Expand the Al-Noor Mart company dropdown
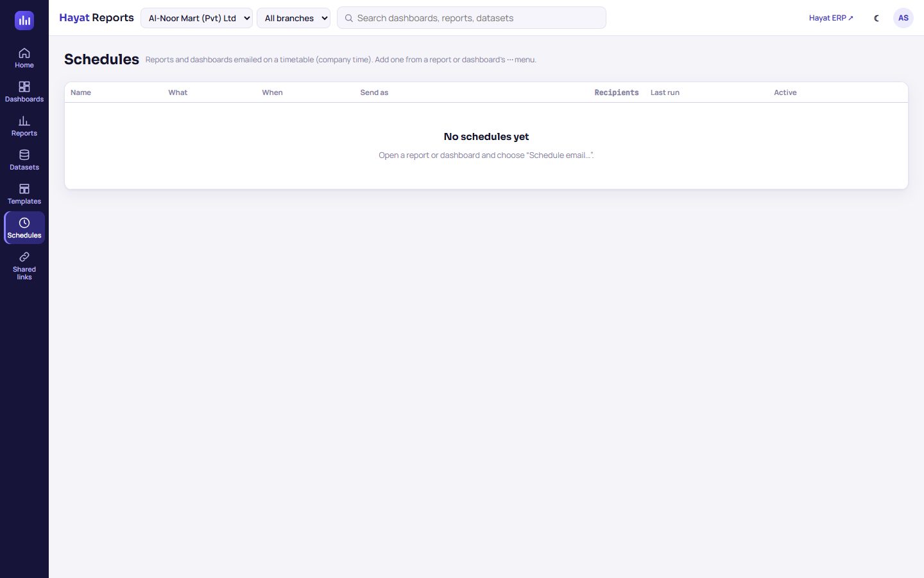The width and height of the screenshot is (924, 578). point(196,18)
